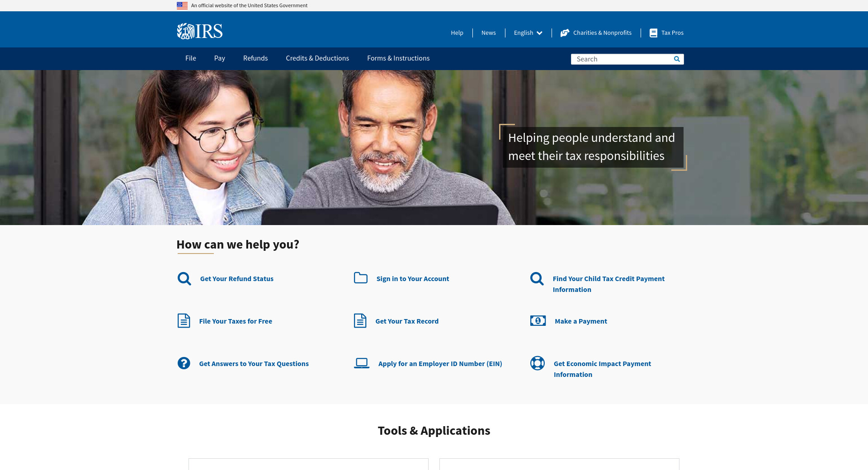Click the Charities & Nonprofits hand icon

pyautogui.click(x=565, y=33)
